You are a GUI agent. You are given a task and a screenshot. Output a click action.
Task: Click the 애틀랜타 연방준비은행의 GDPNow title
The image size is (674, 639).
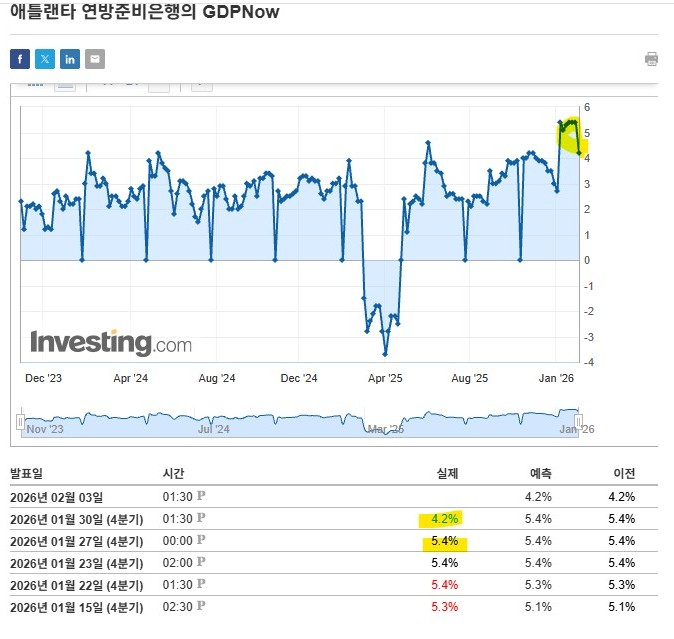pyautogui.click(x=144, y=12)
